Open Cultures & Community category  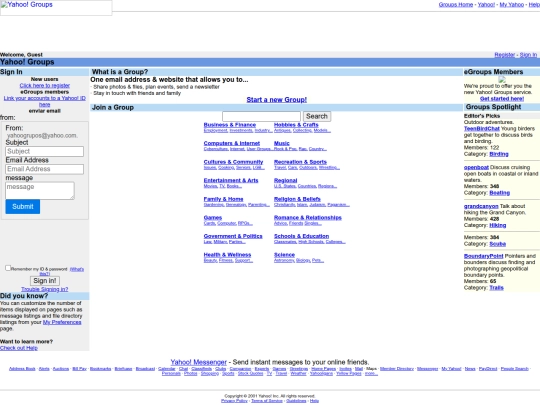pos(233,162)
